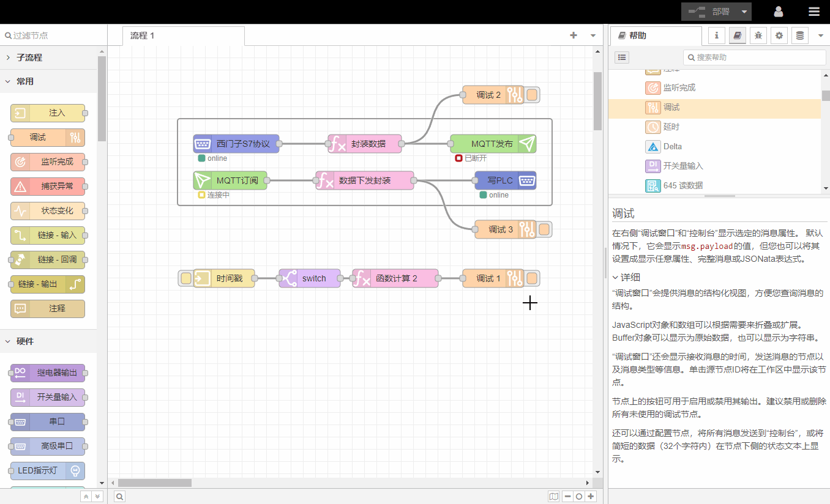This screenshot has width=830, height=504.
Task: Toggle the 调试 1 debug node output
Action: click(x=532, y=278)
